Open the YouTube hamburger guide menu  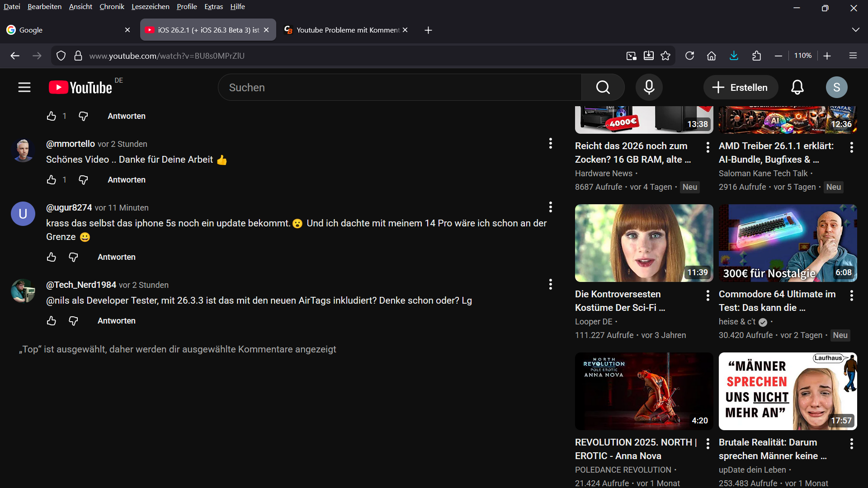(24, 87)
